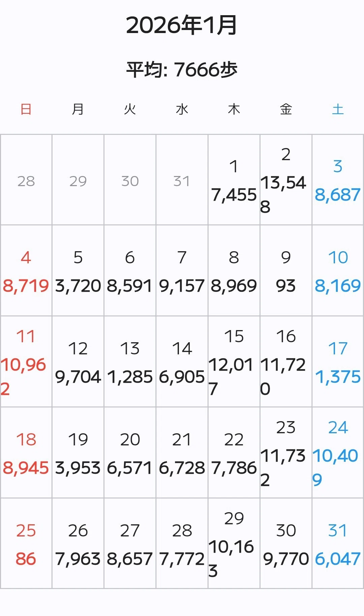Select January 31 with 6,047 steps
The width and height of the screenshot is (364, 616).
point(338,544)
